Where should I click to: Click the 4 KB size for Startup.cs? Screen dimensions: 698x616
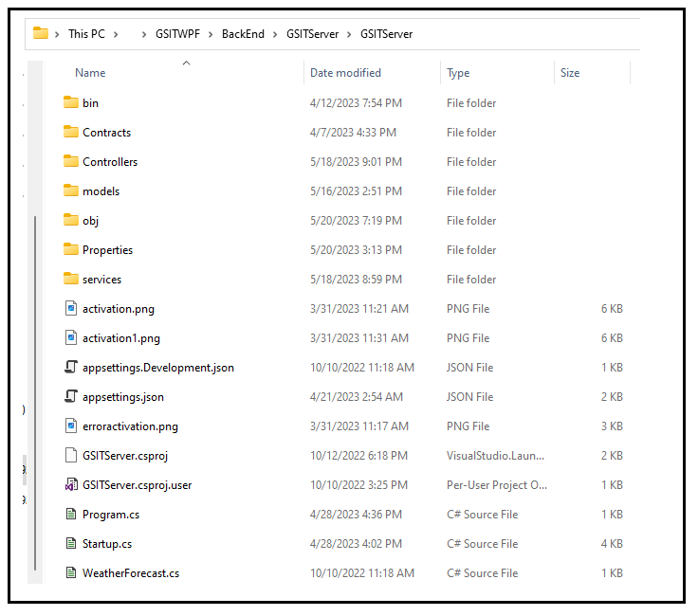tap(612, 543)
